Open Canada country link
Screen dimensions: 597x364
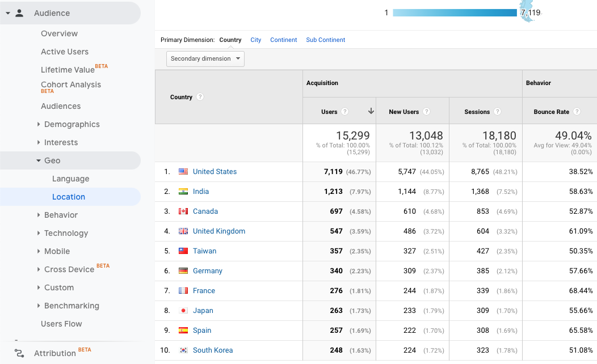[x=205, y=211]
